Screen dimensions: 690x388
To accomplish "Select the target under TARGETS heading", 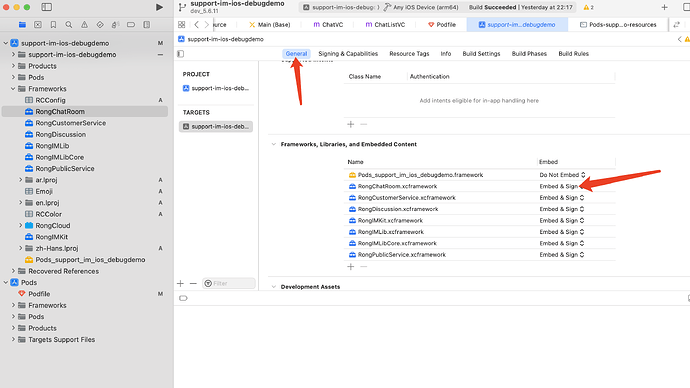I will (x=216, y=127).
